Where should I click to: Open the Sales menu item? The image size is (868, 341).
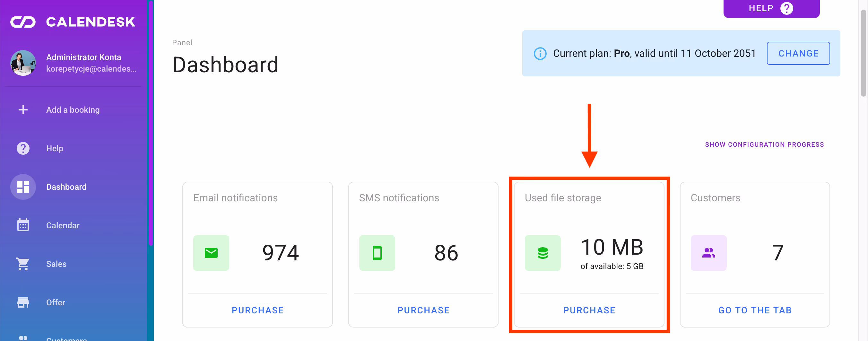pos(56,264)
